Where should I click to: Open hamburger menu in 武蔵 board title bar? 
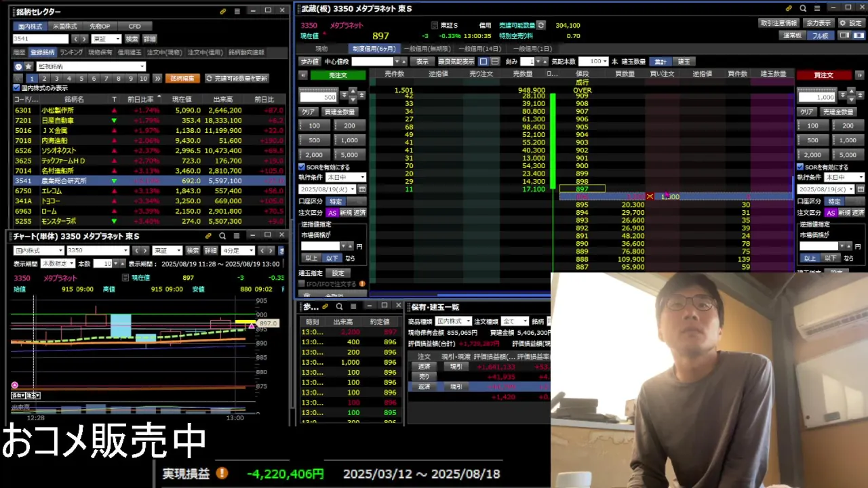[x=817, y=8]
